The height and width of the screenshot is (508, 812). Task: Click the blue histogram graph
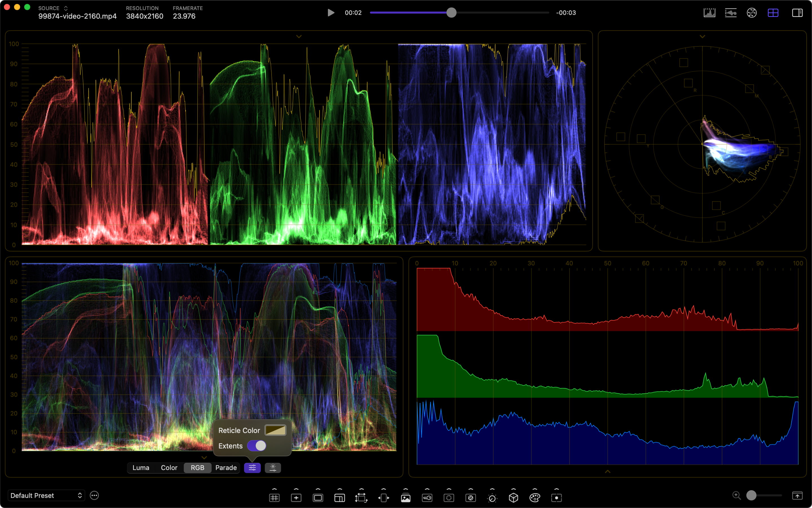607,433
